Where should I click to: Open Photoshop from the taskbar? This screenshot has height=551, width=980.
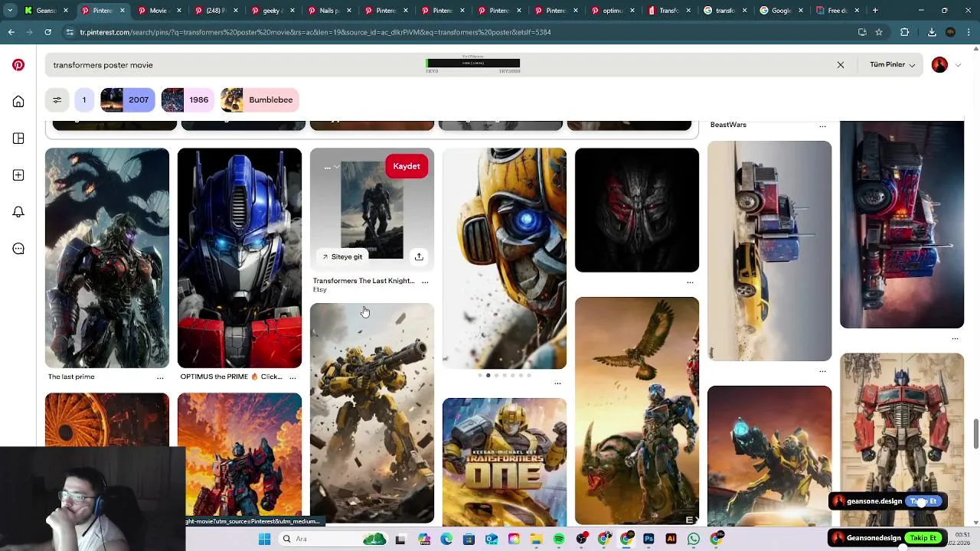[x=648, y=540]
